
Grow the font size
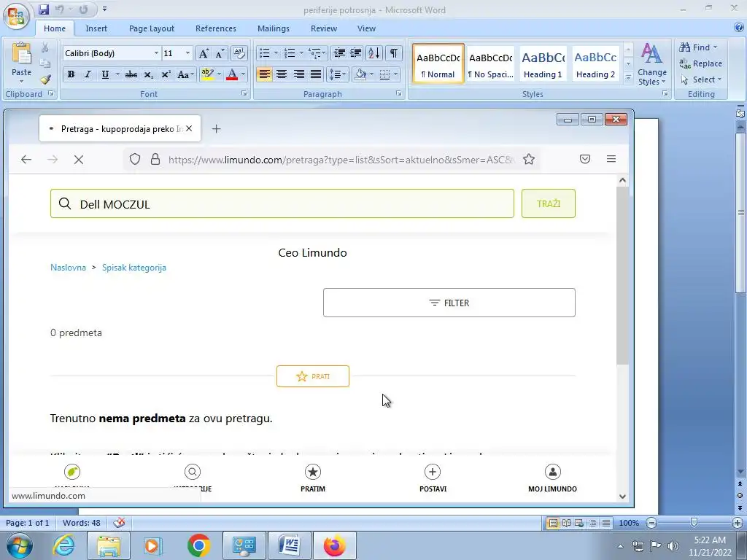tap(204, 52)
